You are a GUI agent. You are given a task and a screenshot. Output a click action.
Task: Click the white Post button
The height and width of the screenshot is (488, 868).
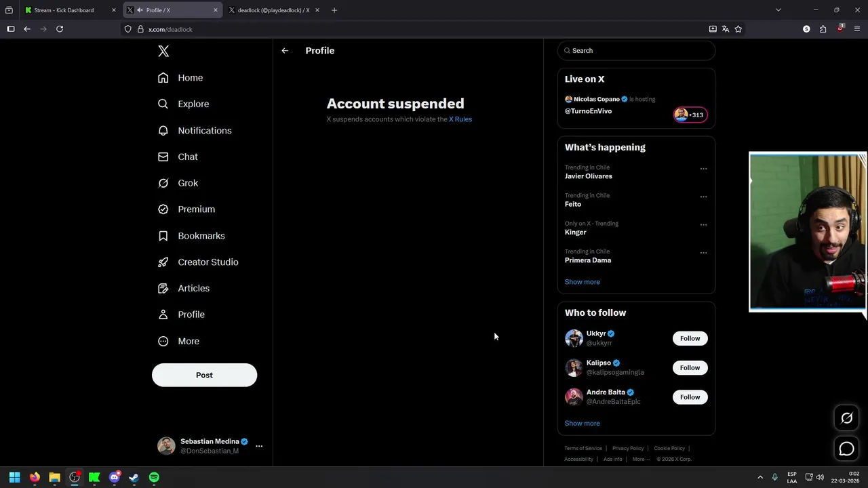pyautogui.click(x=204, y=375)
